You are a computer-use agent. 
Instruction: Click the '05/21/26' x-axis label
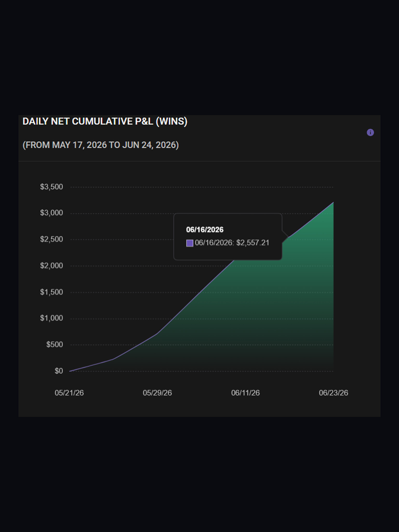point(69,393)
